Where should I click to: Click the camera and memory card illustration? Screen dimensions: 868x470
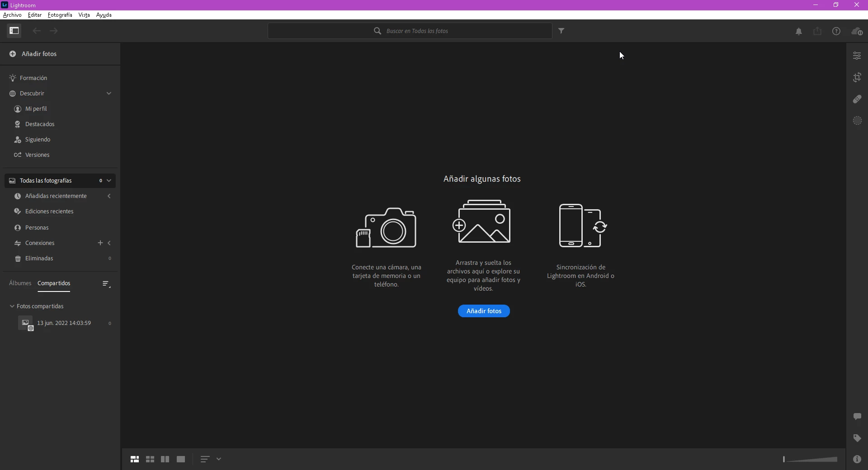pyautogui.click(x=386, y=228)
